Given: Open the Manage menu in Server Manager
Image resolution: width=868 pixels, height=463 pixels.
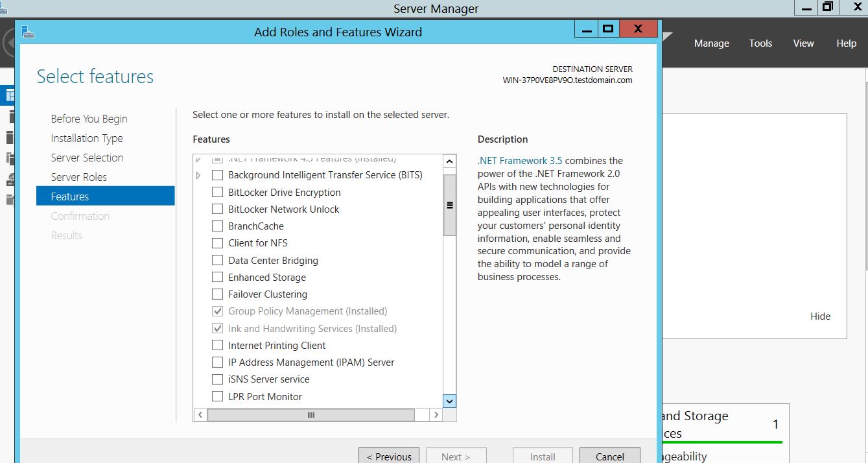Looking at the screenshot, I should pos(711,43).
